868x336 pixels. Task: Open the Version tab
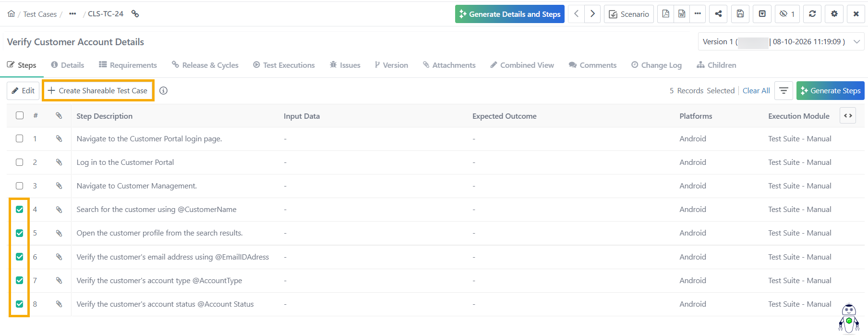(391, 65)
